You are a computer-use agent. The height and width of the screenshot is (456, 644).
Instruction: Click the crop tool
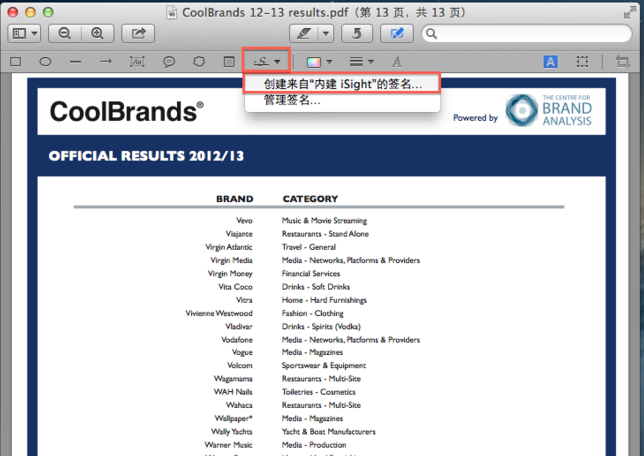click(623, 62)
